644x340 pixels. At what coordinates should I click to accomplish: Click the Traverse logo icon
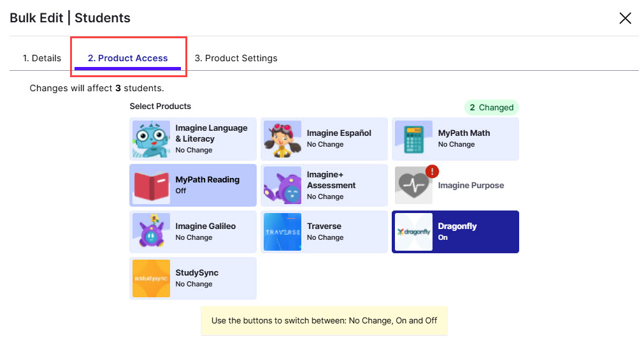[x=282, y=232]
